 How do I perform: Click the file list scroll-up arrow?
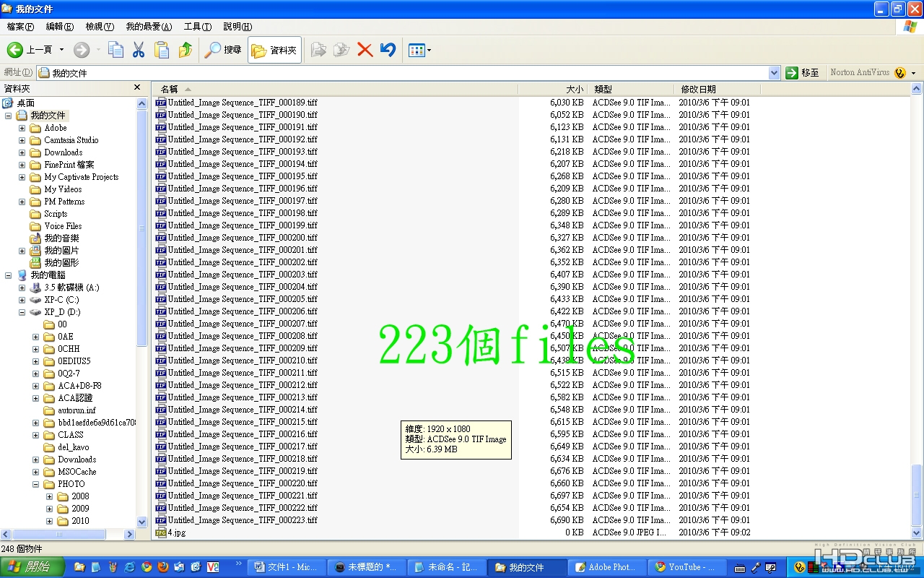click(917, 89)
